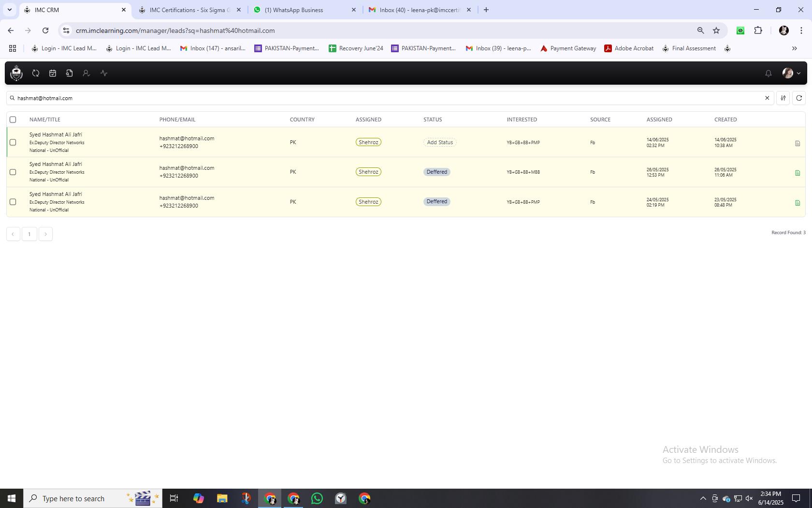Clear the lead search query with X
This screenshot has width=812, height=508.
(x=767, y=98)
